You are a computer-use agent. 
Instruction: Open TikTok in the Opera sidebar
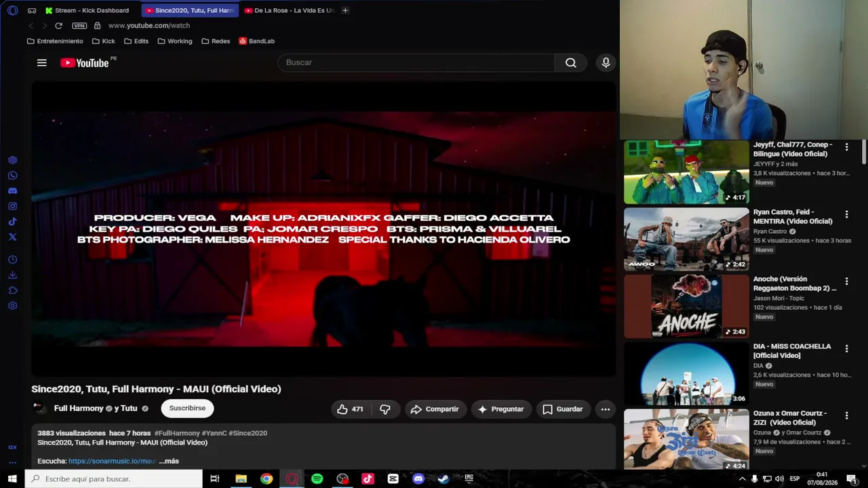[x=12, y=222]
